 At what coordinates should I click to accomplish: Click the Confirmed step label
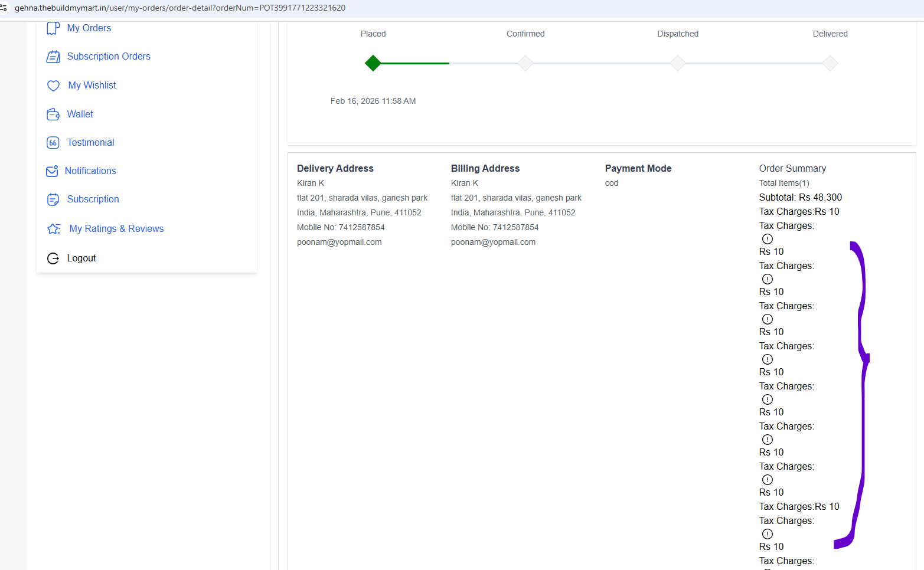pos(525,34)
